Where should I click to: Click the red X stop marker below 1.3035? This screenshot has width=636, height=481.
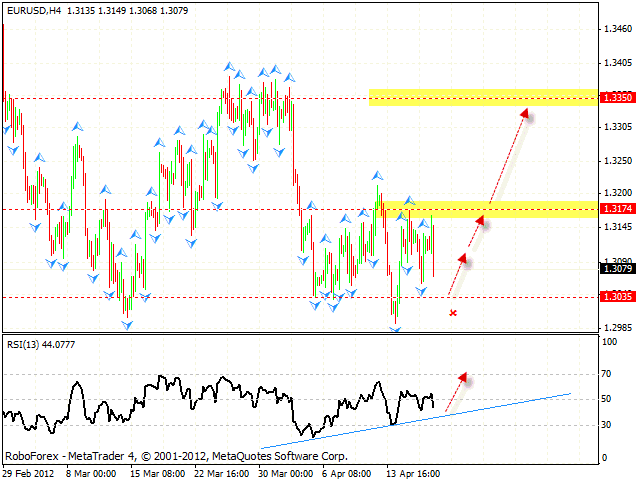(453, 313)
